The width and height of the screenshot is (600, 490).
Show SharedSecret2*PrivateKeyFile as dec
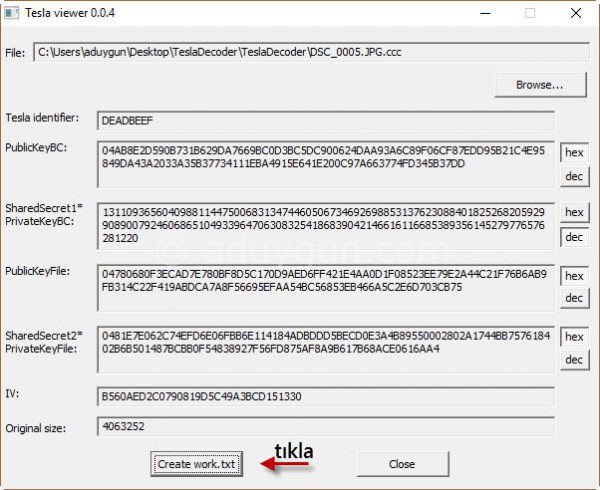click(574, 360)
